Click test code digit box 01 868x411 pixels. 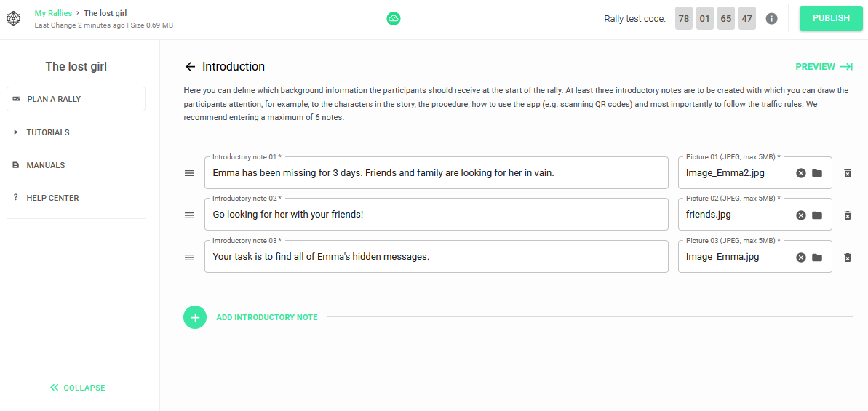pos(705,19)
